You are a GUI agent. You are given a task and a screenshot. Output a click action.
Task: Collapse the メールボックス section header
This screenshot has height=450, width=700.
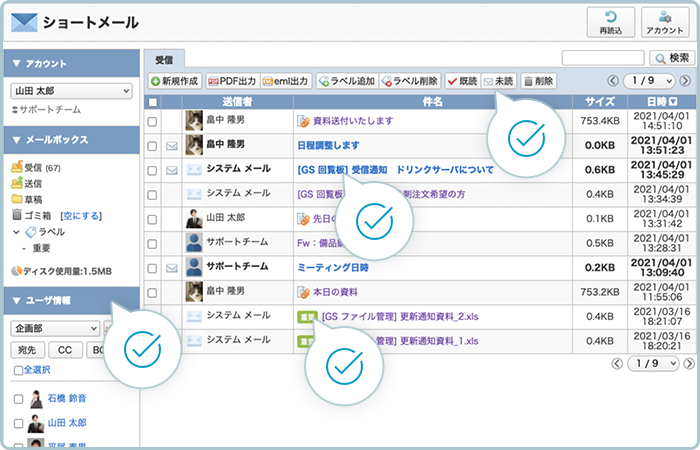[71, 140]
